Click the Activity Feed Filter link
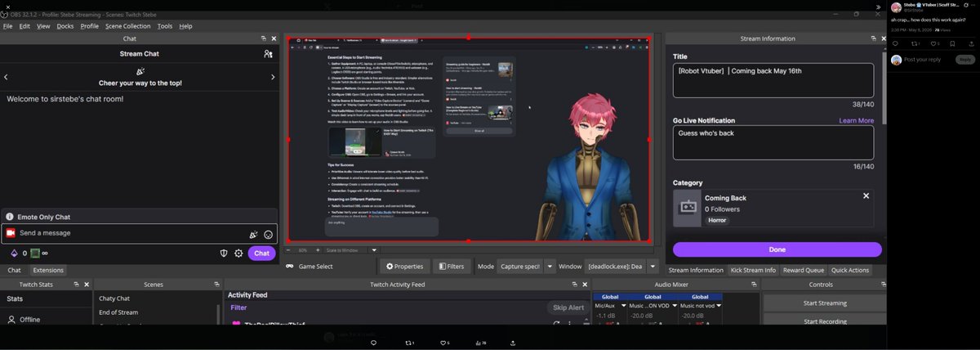Image resolution: width=980 pixels, height=350 pixels. point(238,308)
